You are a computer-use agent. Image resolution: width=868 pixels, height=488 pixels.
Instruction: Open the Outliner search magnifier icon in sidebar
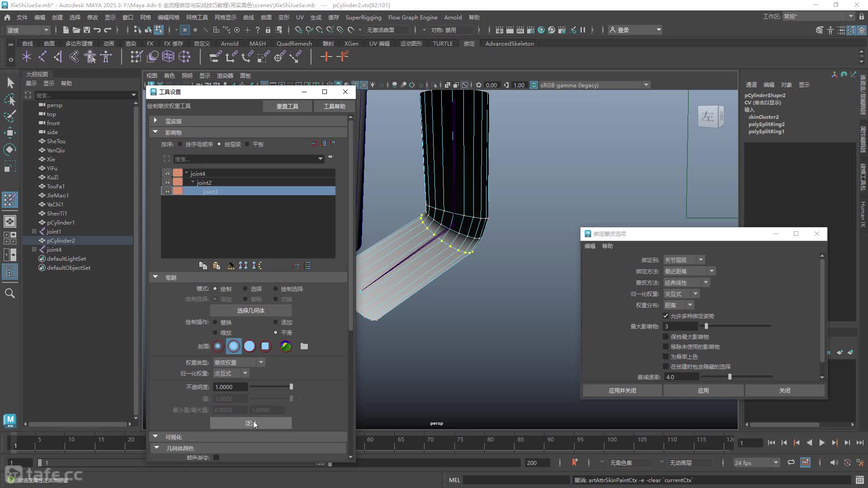[x=9, y=293]
